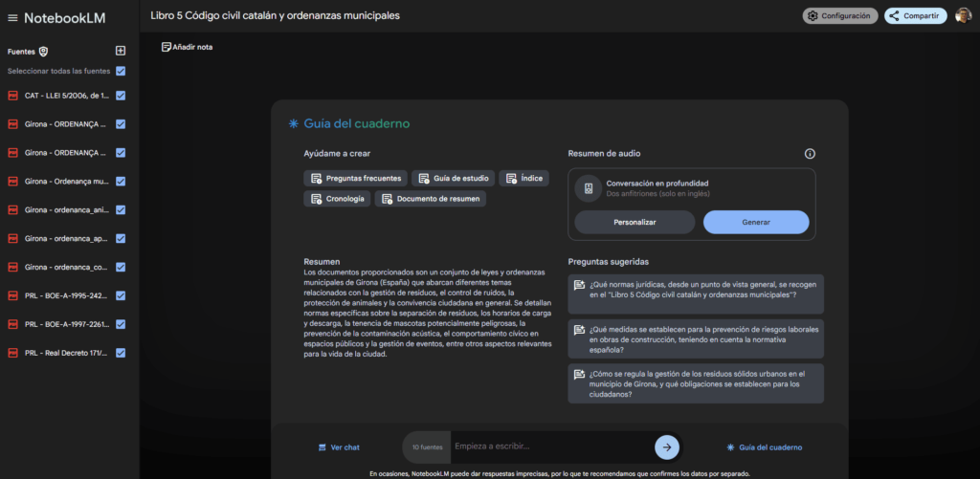Click the audio summary info icon
Screen dimensions: 980x479
[810, 154]
